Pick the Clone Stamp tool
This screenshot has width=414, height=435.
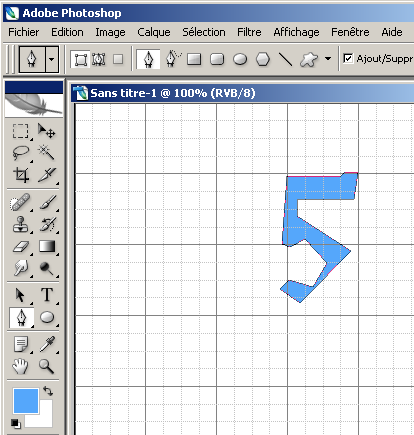20,224
